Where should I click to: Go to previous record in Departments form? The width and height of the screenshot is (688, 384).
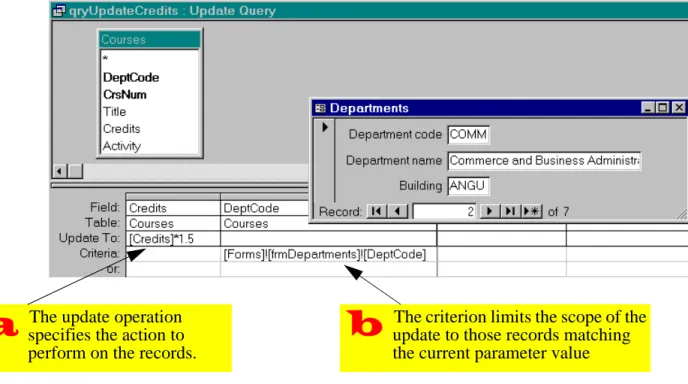coord(398,212)
